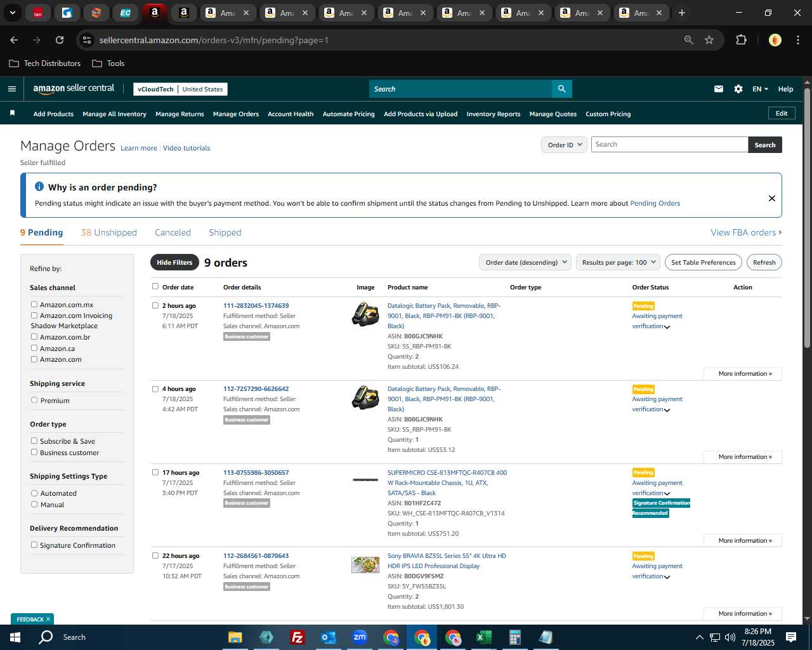
Task: Open Manage Returns menu item
Action: click(180, 114)
